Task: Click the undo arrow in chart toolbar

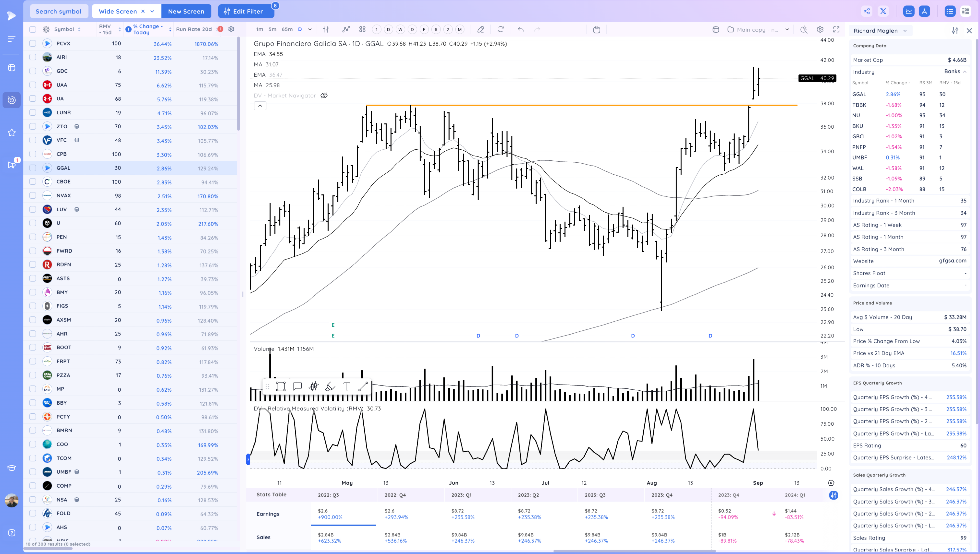Action: [521, 29]
